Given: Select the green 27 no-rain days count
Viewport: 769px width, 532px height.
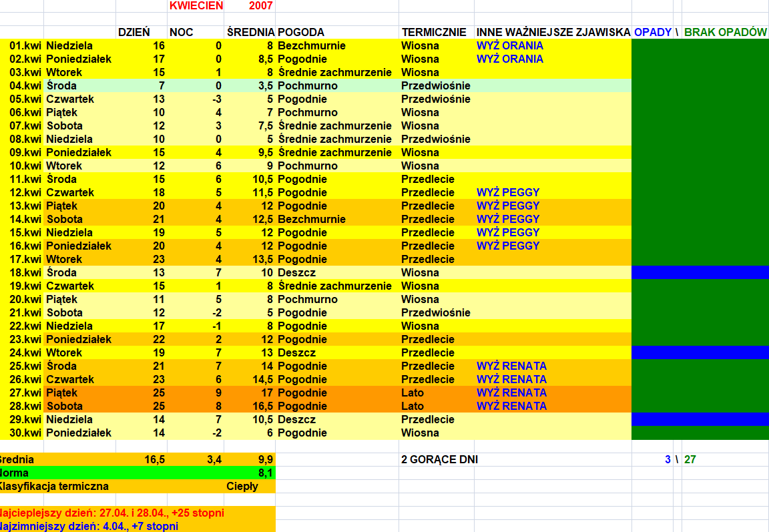Looking at the screenshot, I should 690,459.
